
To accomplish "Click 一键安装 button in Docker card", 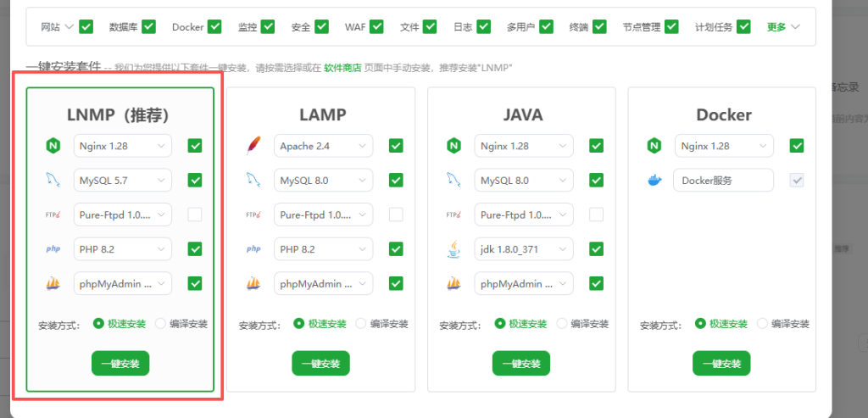I will coord(721,363).
